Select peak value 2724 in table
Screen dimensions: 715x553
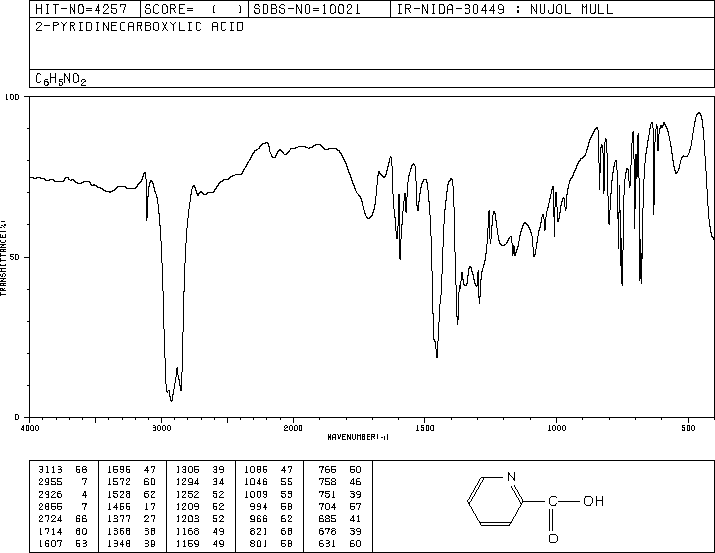pyautogui.click(x=50, y=519)
